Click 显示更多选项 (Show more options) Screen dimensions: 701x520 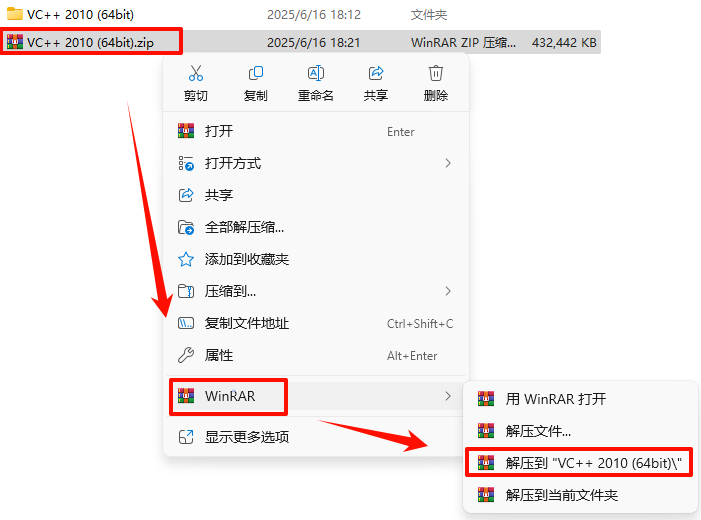pos(316,437)
